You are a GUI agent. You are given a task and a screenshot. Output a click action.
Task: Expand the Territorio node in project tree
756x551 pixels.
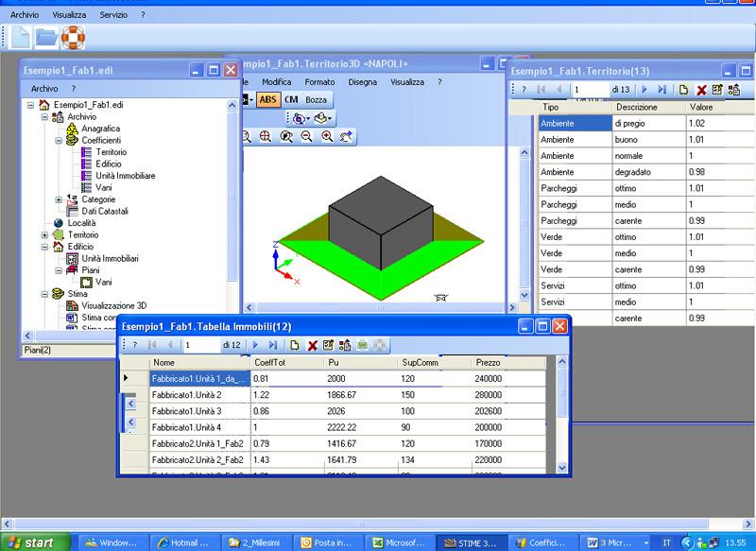44,235
